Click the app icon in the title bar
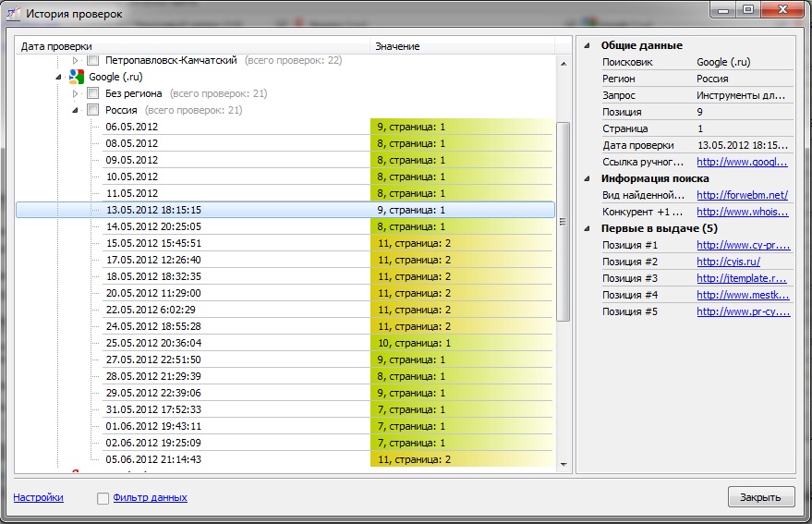The width and height of the screenshot is (812, 524). tap(13, 14)
